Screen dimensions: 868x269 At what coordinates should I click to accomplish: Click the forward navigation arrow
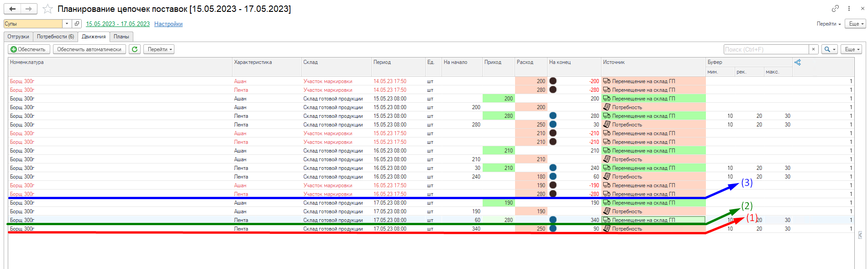coord(29,9)
